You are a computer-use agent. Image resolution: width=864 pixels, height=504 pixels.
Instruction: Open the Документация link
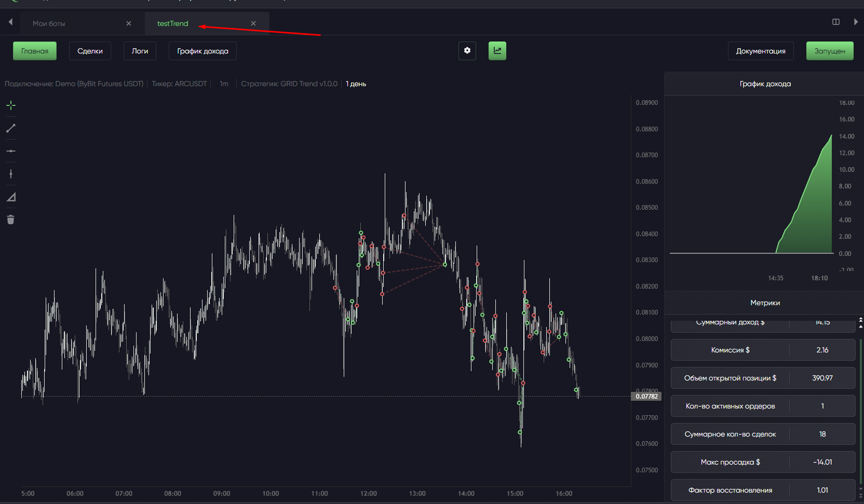click(760, 51)
